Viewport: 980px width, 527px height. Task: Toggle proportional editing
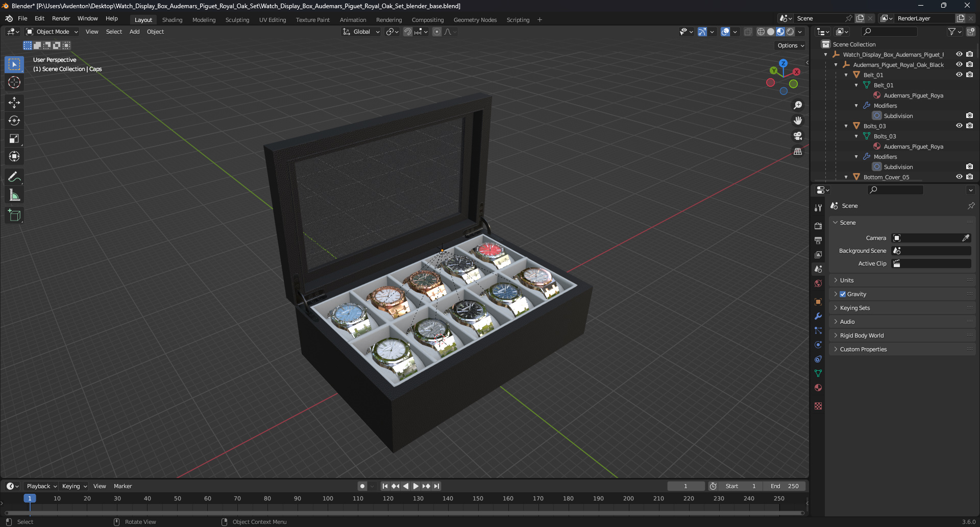(x=437, y=32)
